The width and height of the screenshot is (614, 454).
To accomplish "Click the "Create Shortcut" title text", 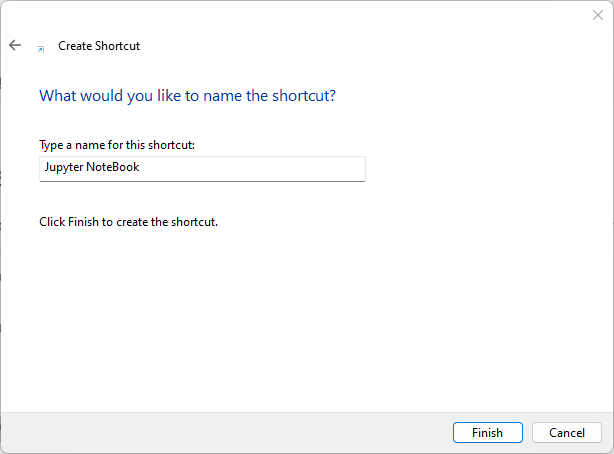I will click(99, 46).
